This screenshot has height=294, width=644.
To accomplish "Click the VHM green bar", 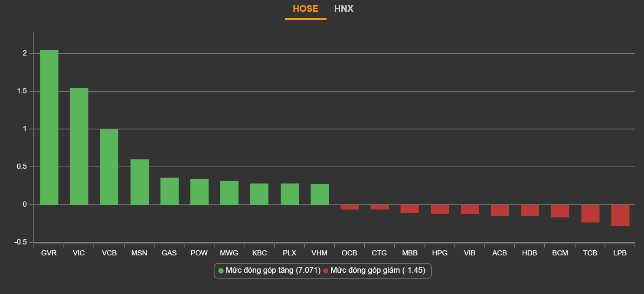I will coord(320,194).
